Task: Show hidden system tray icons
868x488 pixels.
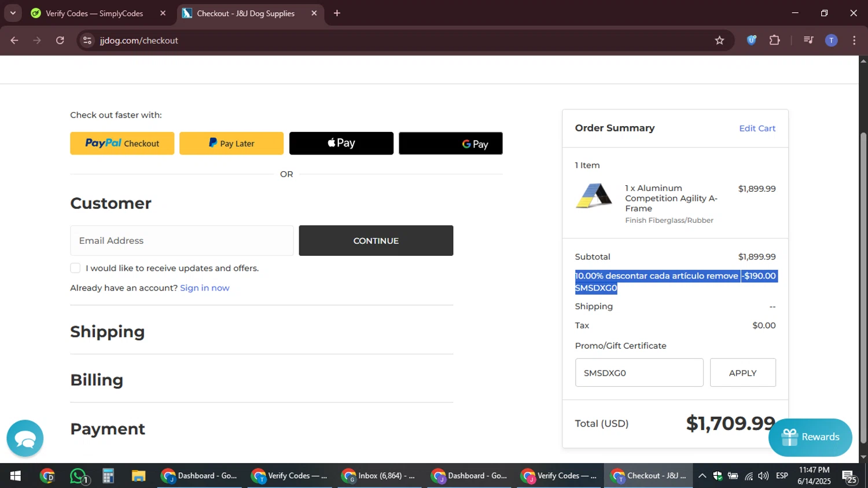Action: click(x=702, y=476)
